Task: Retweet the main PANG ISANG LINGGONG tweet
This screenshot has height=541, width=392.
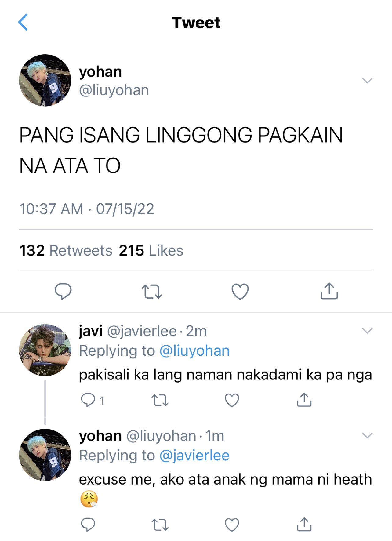Action: click(x=152, y=291)
